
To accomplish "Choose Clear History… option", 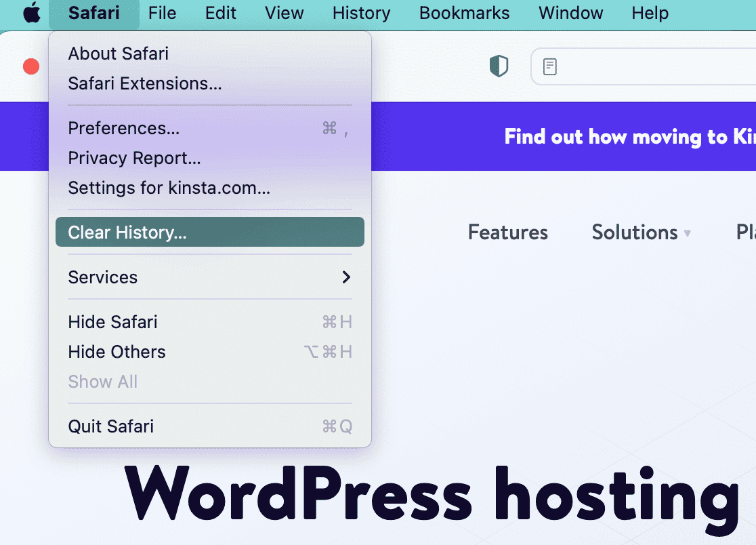I will pyautogui.click(x=210, y=232).
